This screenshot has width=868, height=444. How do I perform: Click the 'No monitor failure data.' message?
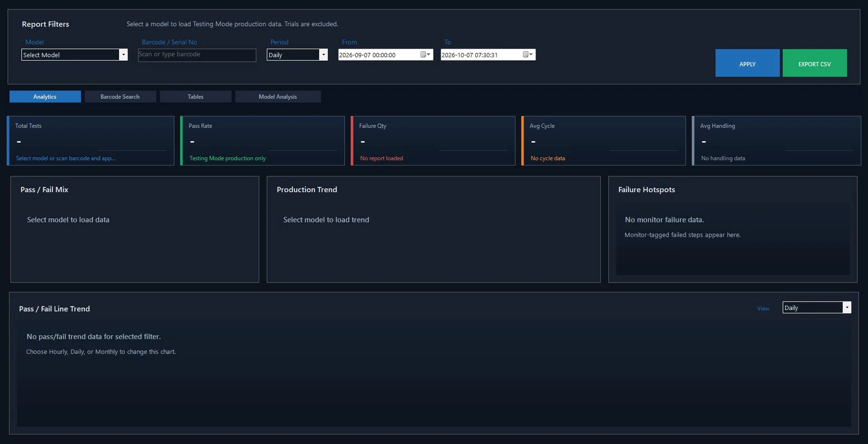click(x=665, y=220)
